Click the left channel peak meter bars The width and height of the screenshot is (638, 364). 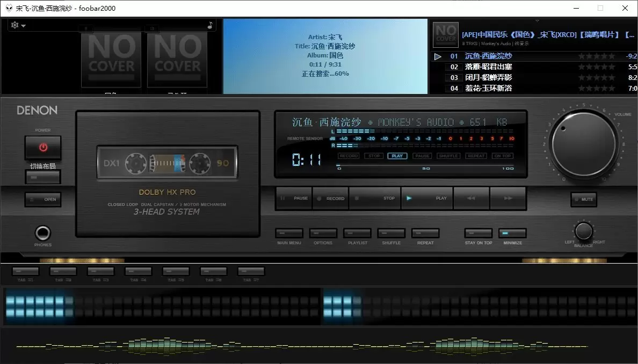point(162,307)
